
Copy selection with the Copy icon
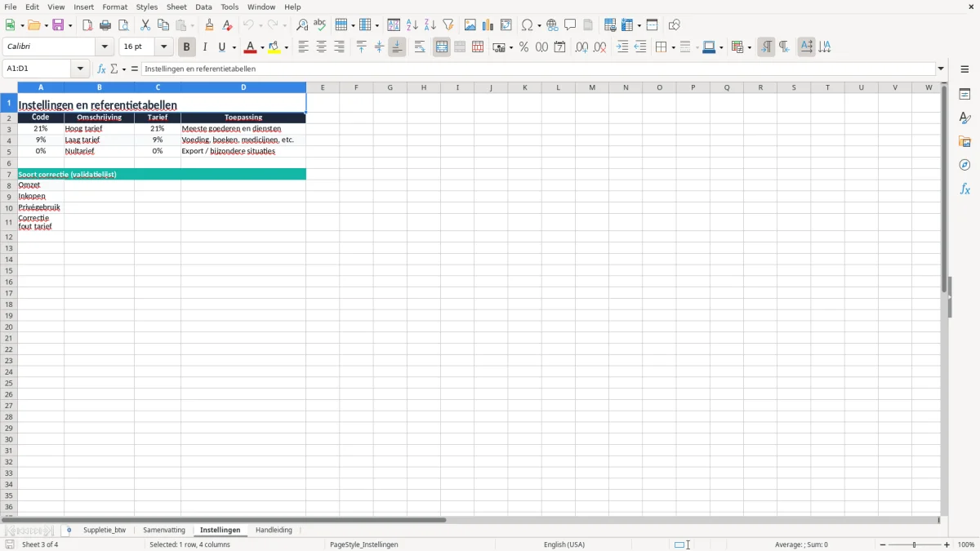click(163, 25)
